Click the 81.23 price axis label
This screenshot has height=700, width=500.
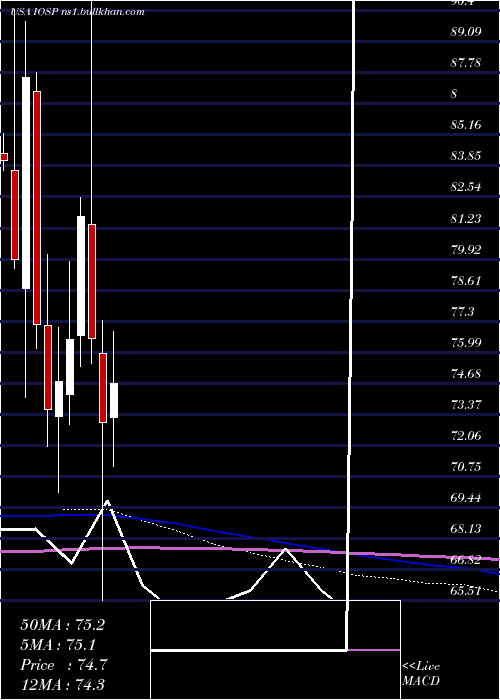[466, 218]
